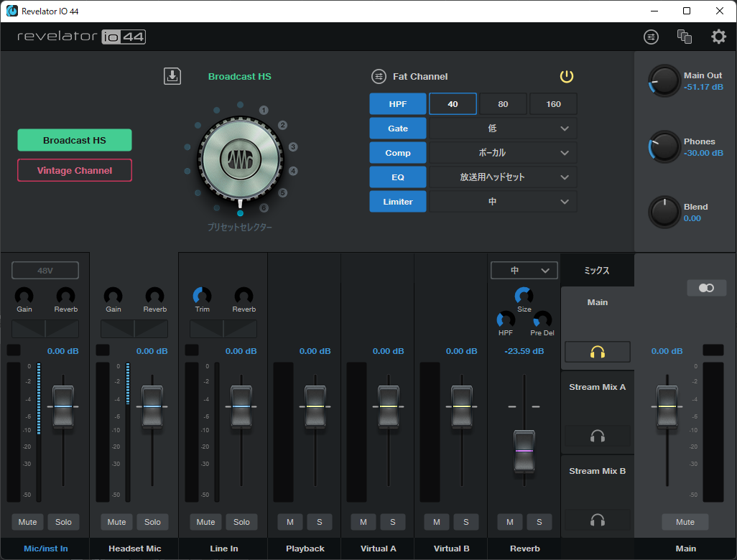
Task: Mute the Reverb channel
Action: [x=510, y=522]
